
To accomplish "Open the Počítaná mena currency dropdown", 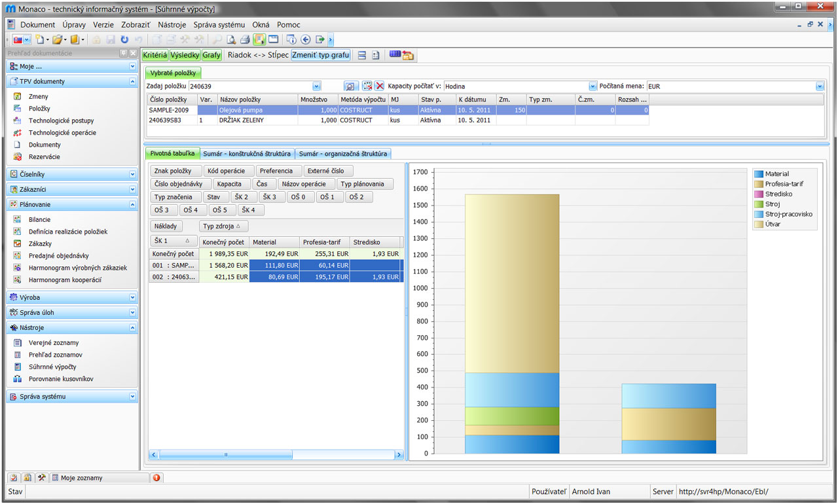I will [x=820, y=86].
